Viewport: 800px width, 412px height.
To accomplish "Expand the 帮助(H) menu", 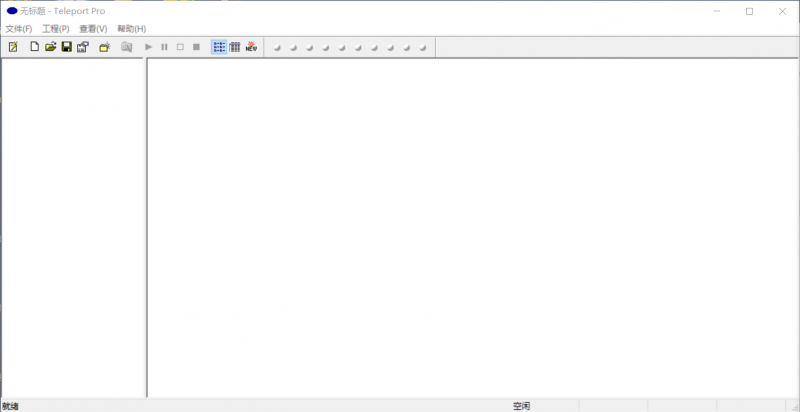I will click(x=131, y=29).
